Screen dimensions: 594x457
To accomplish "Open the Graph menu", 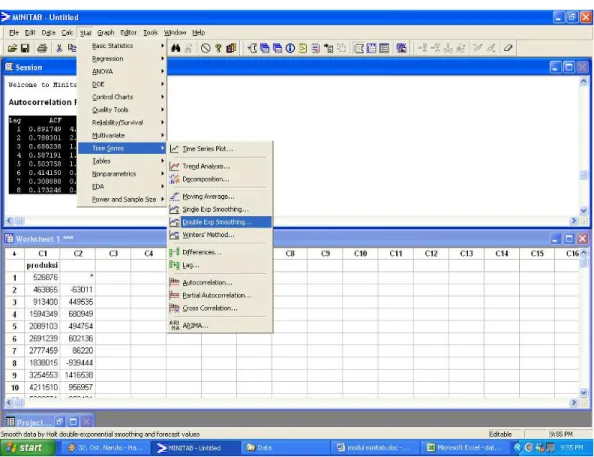I will coord(106,33).
